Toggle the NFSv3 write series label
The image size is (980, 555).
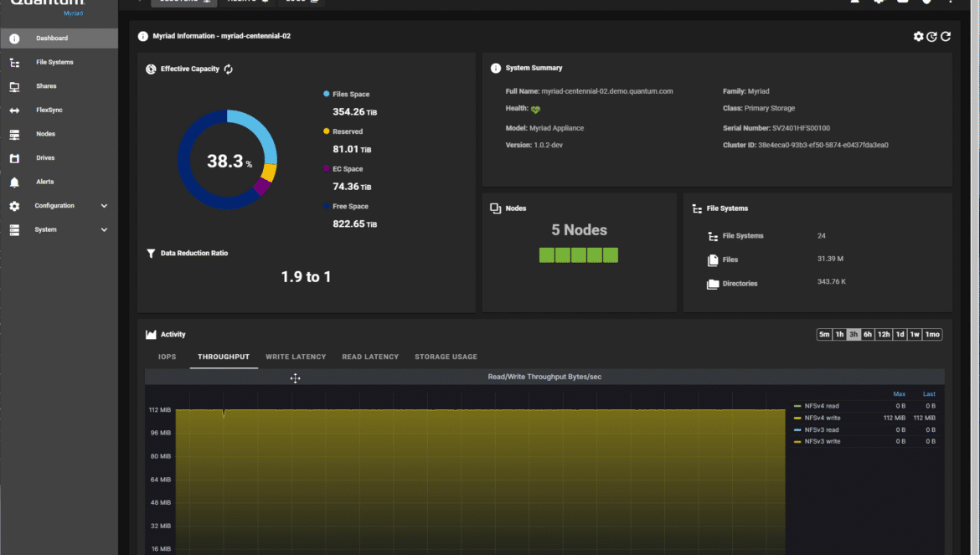coord(823,441)
